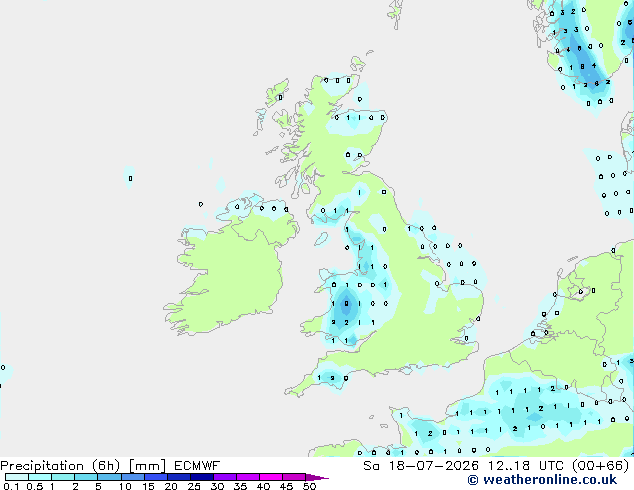Click the '30' legend scale value
Screen dimensions: 634x490
click(x=217, y=486)
